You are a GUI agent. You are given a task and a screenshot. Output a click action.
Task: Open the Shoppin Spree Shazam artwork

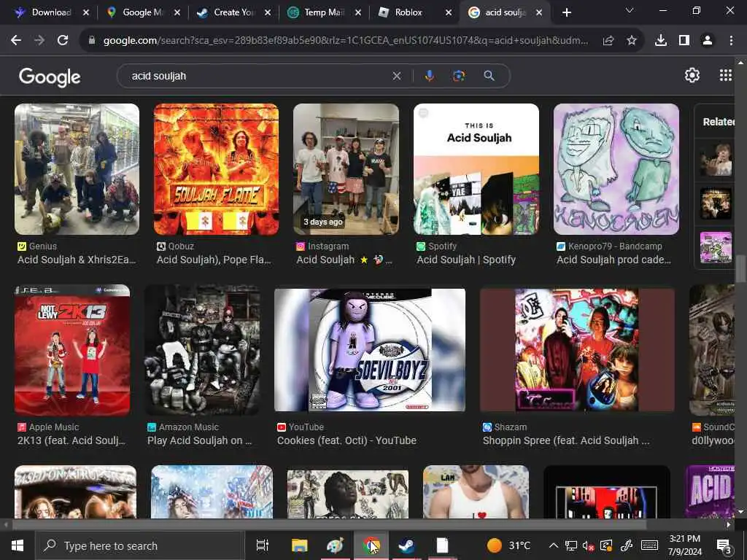coord(577,350)
